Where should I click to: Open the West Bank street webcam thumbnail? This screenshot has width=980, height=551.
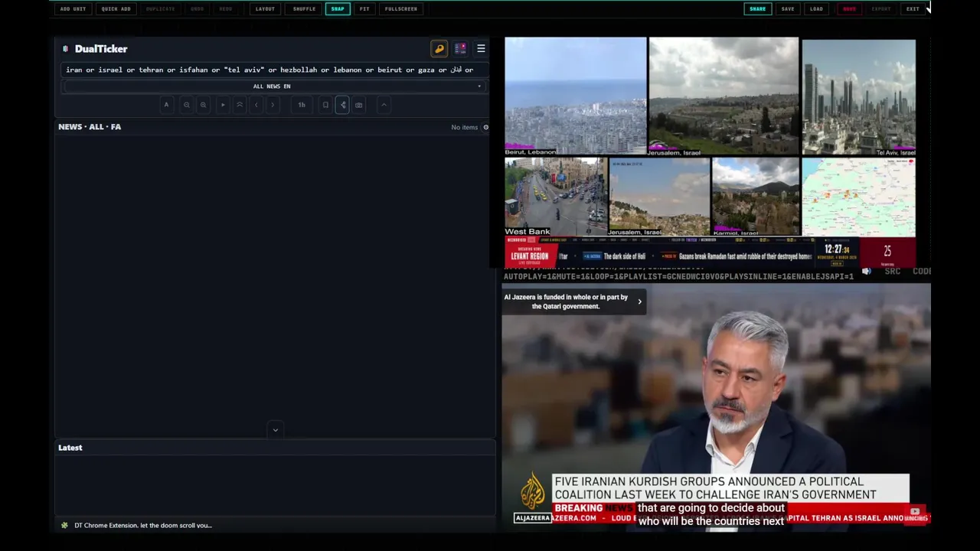pos(556,197)
